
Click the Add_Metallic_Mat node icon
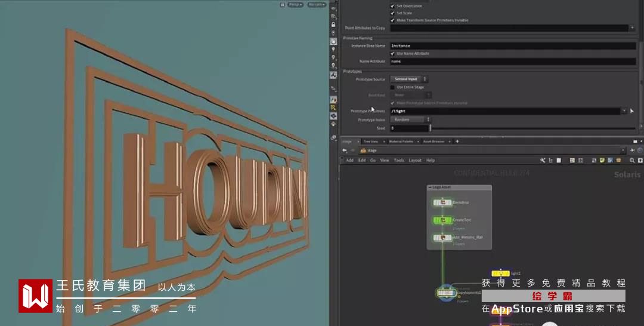point(442,238)
